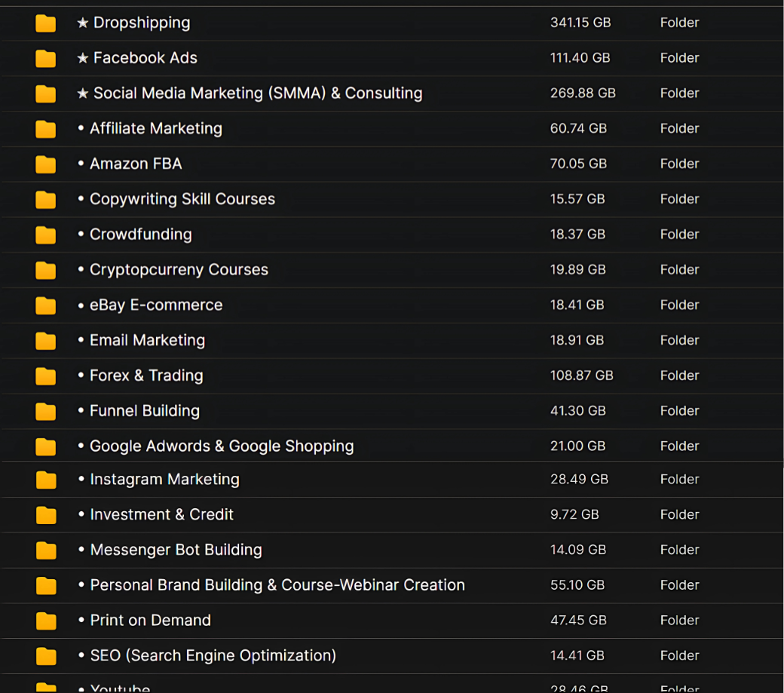This screenshot has height=693, width=784.
Task: Click the Messenger Bot Building folder icon
Action: click(46, 550)
